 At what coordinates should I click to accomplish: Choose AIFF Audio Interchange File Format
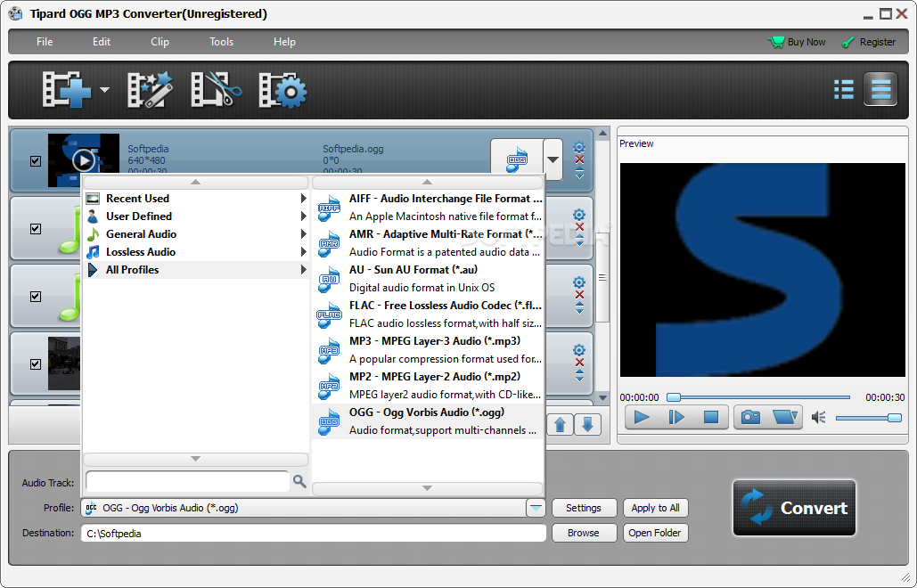click(428, 208)
